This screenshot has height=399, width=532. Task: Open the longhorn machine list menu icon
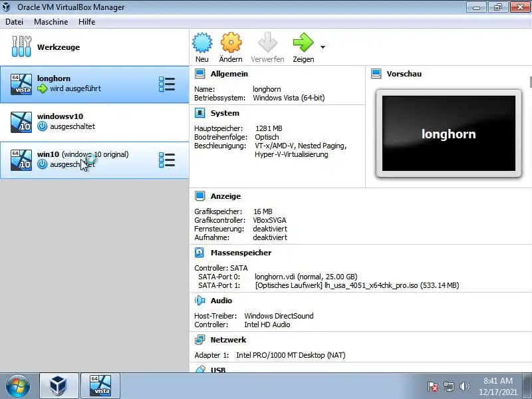point(167,84)
